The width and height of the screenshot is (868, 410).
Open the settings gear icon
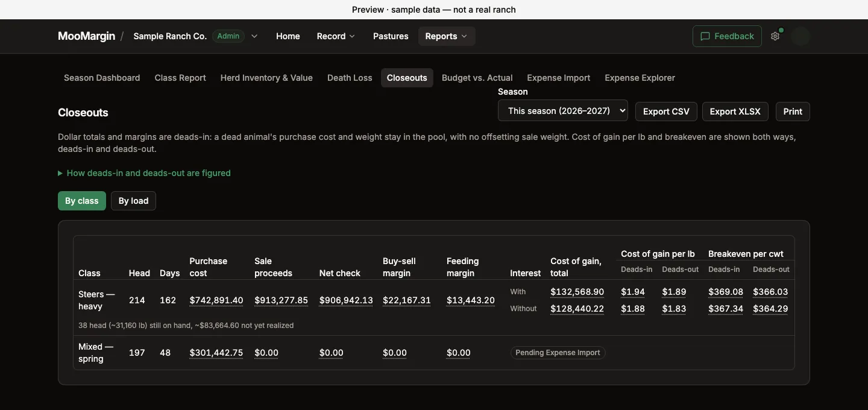coord(775,36)
